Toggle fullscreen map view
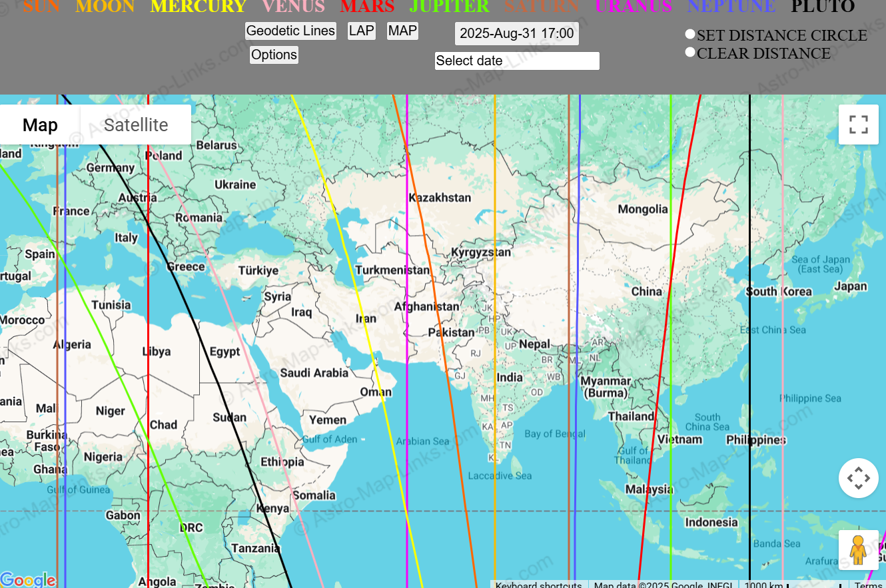Screen dimensions: 886x588 (x=858, y=125)
